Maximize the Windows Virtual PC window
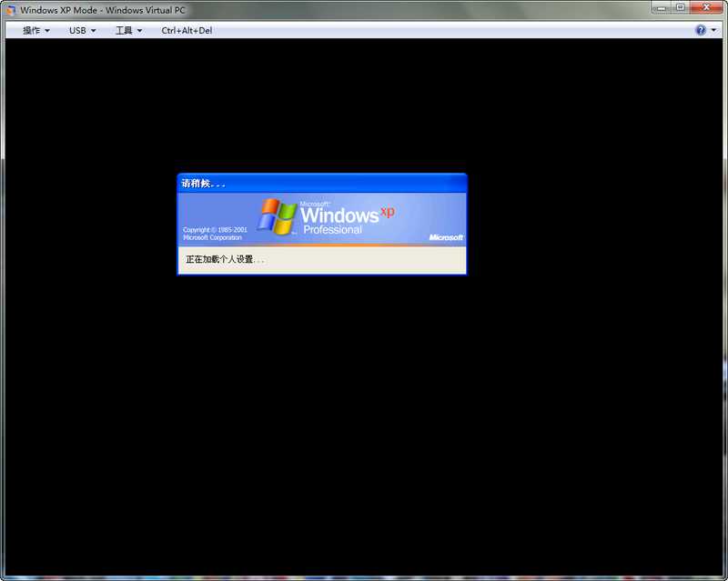 (680, 7)
